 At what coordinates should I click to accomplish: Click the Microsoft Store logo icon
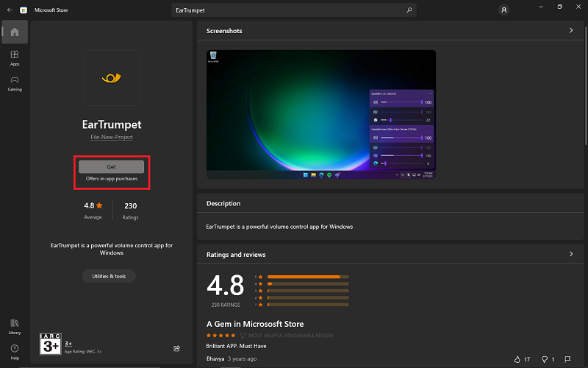[24, 10]
